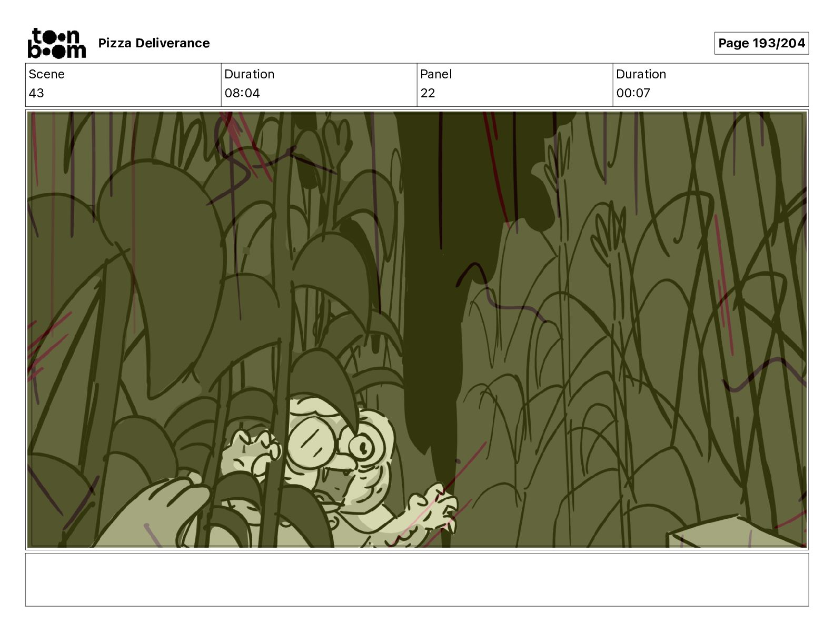This screenshot has height=644, width=834.
Task: Click the Duration label above 00:07
Action: [x=641, y=74]
